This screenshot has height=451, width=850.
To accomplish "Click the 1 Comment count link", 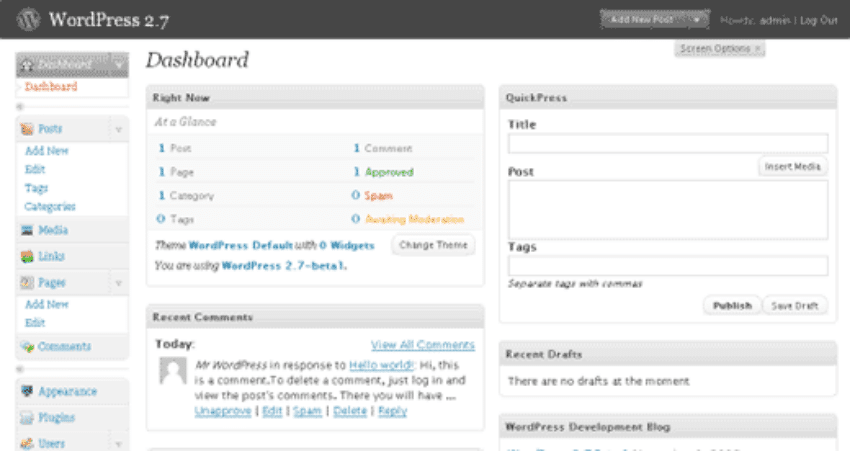I will point(357,148).
